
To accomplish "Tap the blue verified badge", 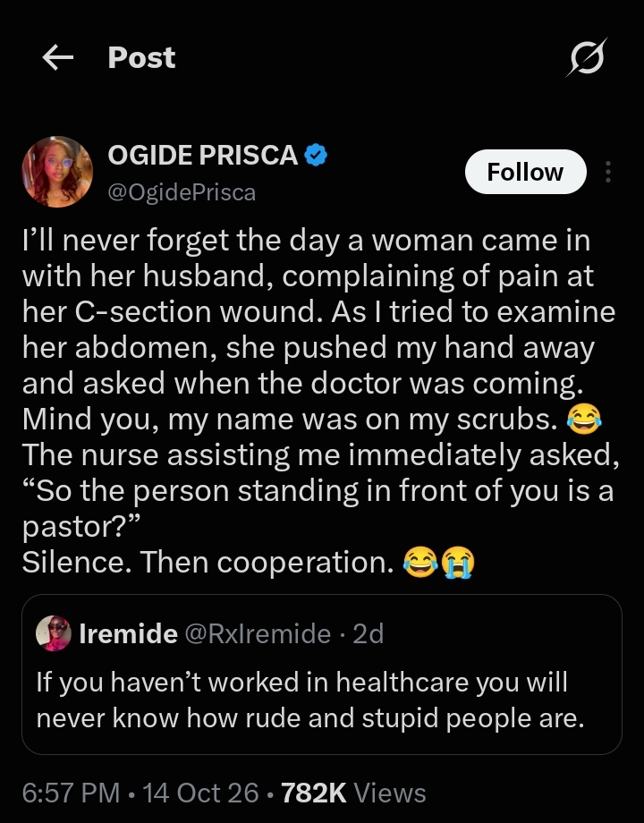I will click(x=316, y=155).
